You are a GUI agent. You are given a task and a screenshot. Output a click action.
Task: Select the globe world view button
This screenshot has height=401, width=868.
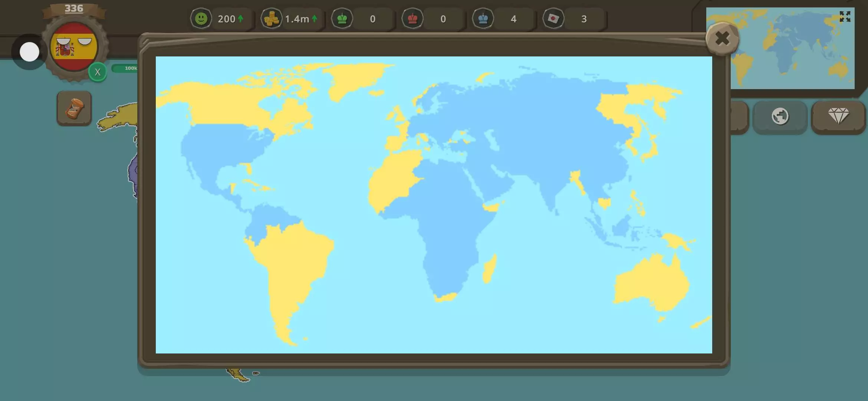click(780, 116)
